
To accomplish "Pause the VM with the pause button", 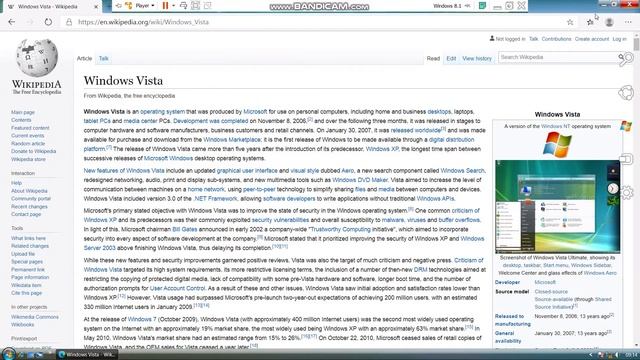I will (165, 6).
